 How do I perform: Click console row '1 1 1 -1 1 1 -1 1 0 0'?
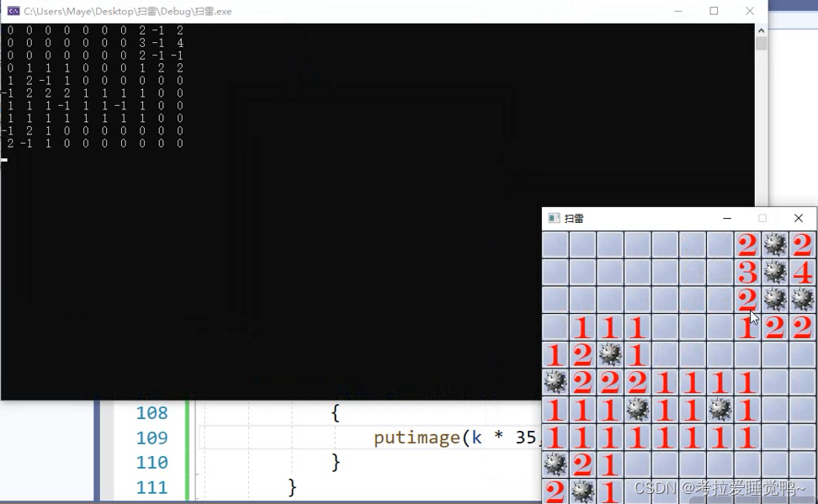pos(94,105)
